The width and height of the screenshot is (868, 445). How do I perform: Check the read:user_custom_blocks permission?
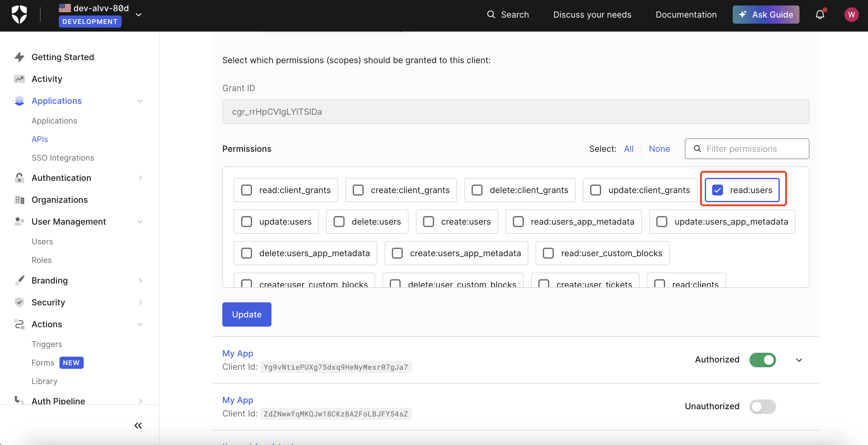[x=548, y=253]
